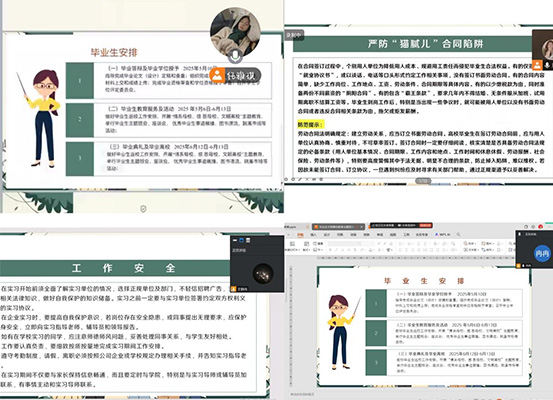The image size is (553, 400).
Task: Click the red round button in WPS title bar
Action: [540, 226]
